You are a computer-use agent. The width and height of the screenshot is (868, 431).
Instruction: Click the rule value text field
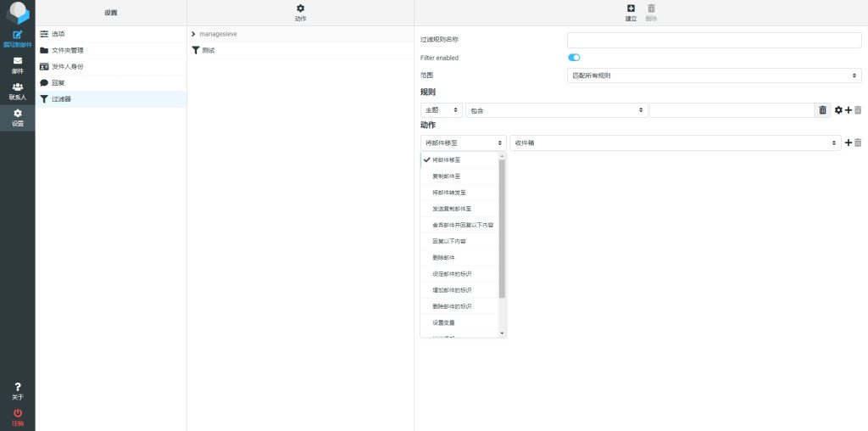coord(732,110)
